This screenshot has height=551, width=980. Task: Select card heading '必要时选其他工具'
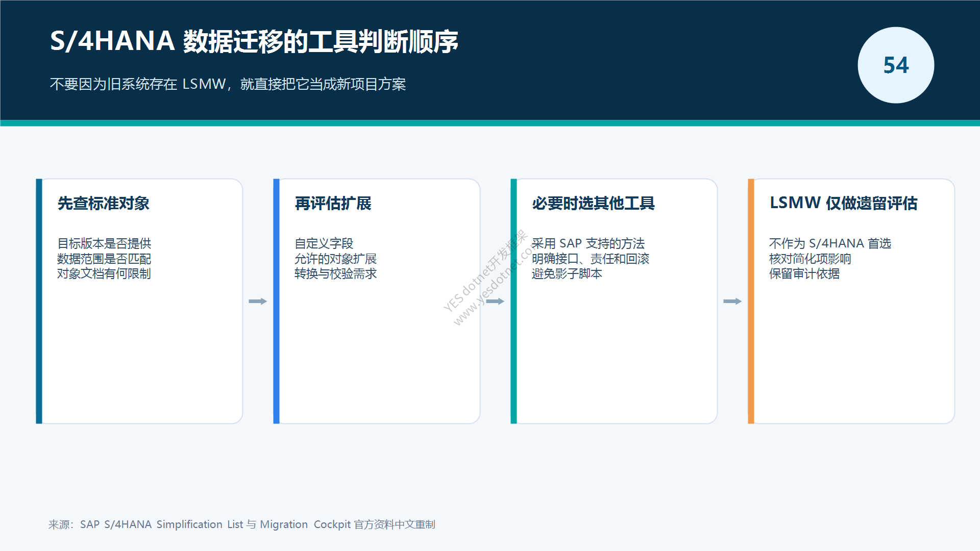[594, 203]
